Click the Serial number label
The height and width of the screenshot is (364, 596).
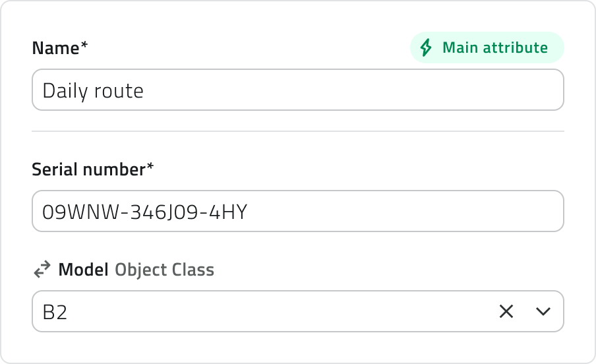88,169
